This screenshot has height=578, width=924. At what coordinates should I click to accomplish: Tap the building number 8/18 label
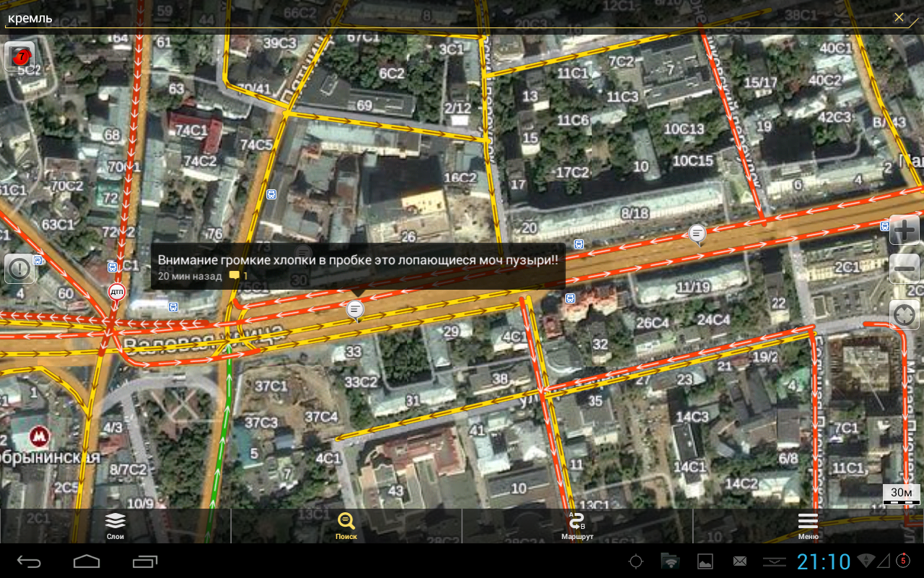click(635, 213)
